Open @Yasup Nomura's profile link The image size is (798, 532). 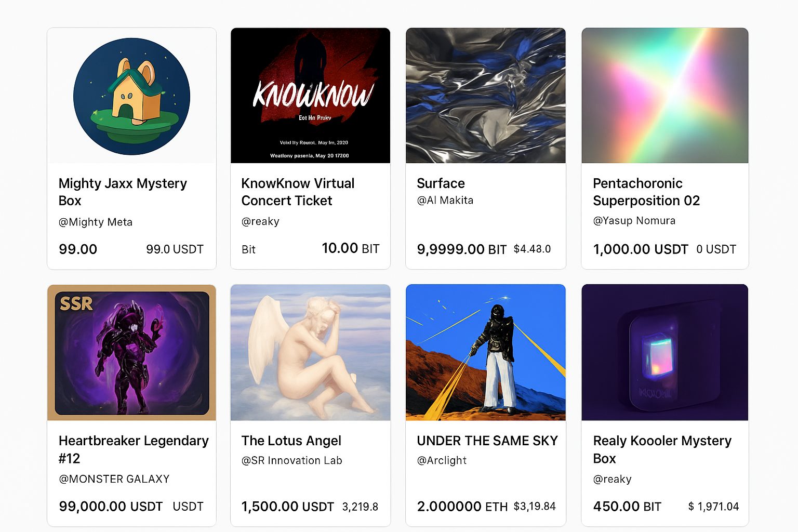(x=634, y=221)
